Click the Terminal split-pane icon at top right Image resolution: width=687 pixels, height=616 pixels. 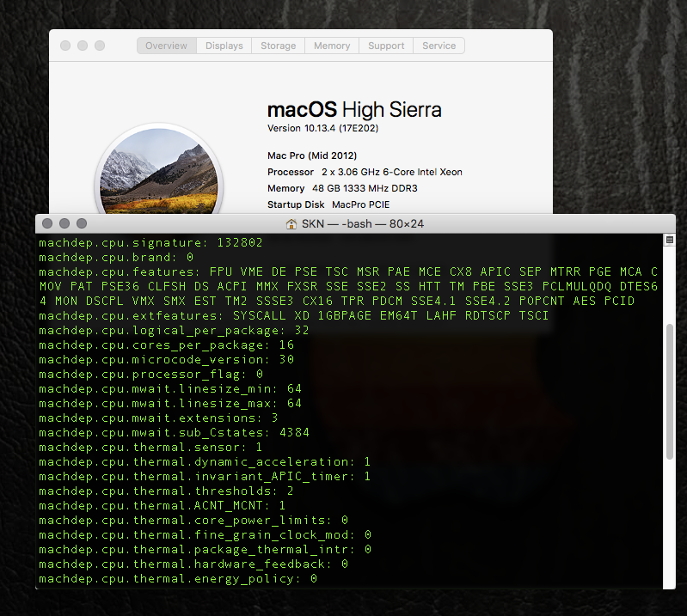click(x=670, y=240)
